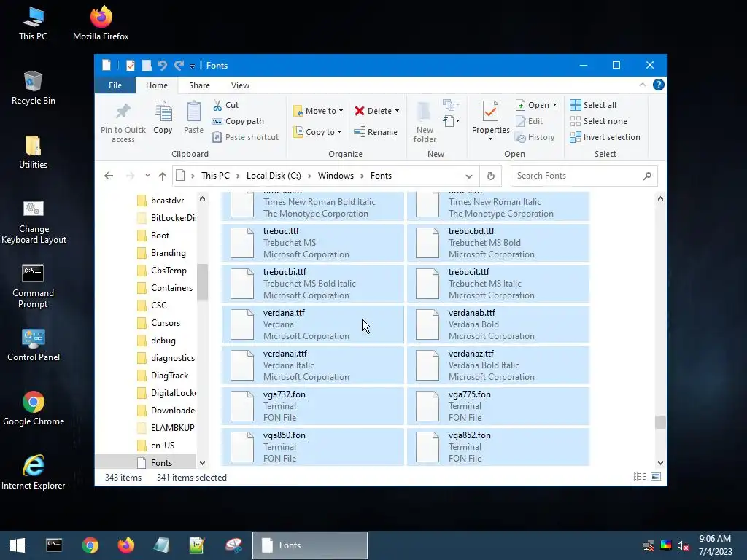Select vga775.fon file
The image size is (747, 560).
pos(498,406)
